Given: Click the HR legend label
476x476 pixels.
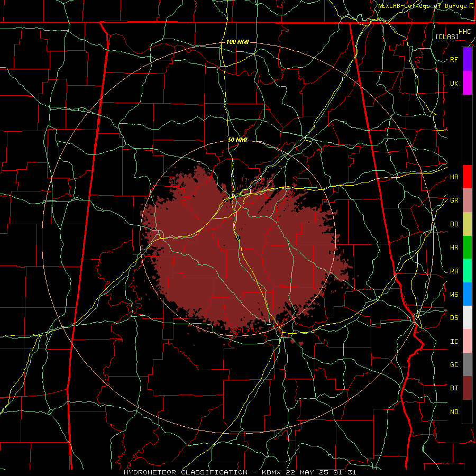Looking at the screenshot, I should [454, 248].
